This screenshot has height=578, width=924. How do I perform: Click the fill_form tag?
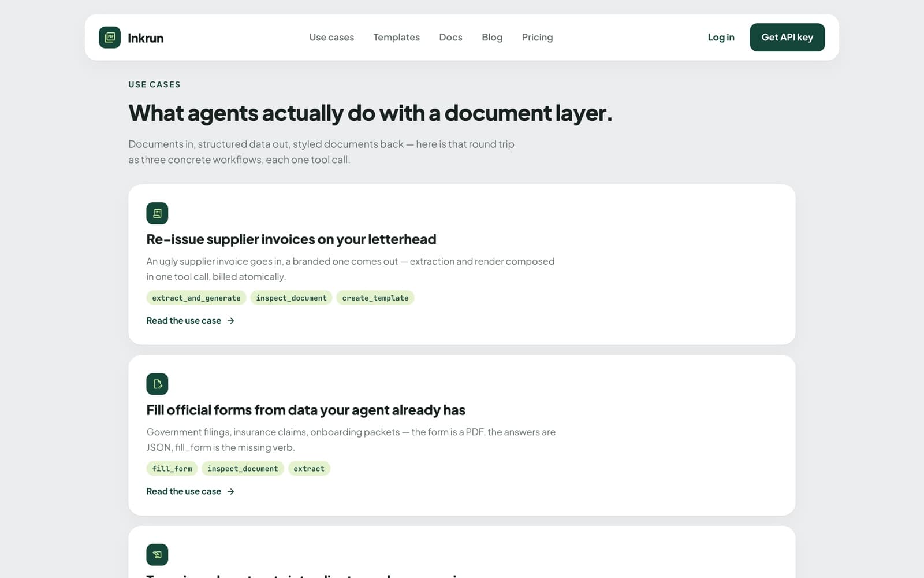tap(172, 469)
